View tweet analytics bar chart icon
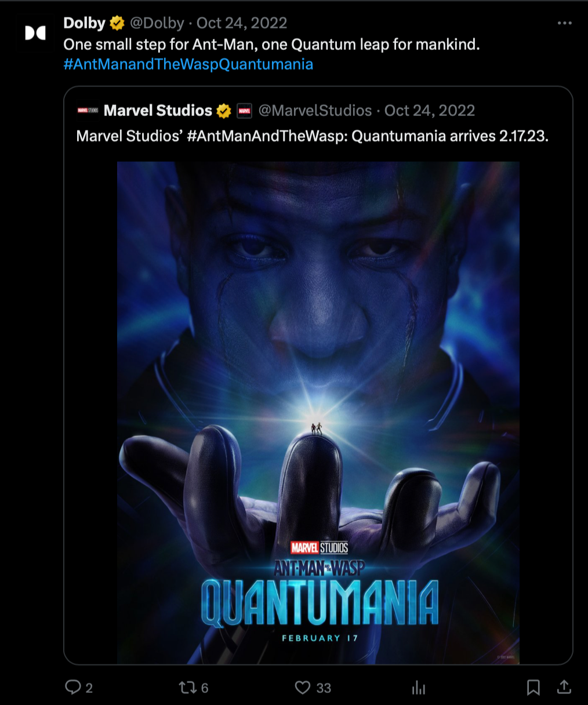 [418, 688]
